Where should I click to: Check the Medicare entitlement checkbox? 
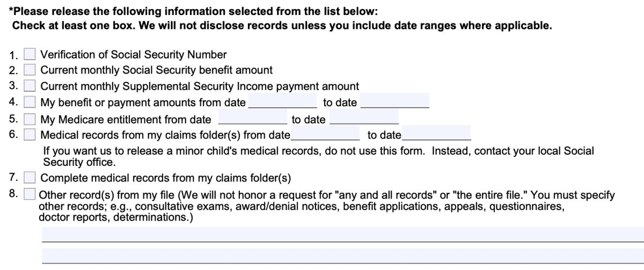[31, 119]
